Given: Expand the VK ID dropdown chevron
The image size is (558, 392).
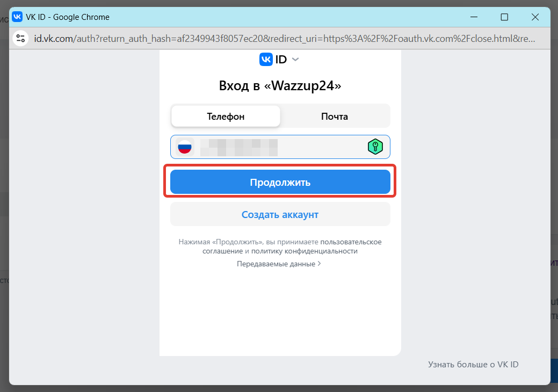Looking at the screenshot, I should (x=295, y=60).
